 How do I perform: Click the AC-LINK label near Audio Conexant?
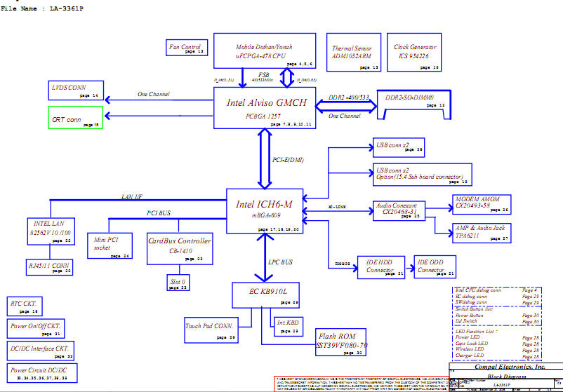tap(337, 208)
